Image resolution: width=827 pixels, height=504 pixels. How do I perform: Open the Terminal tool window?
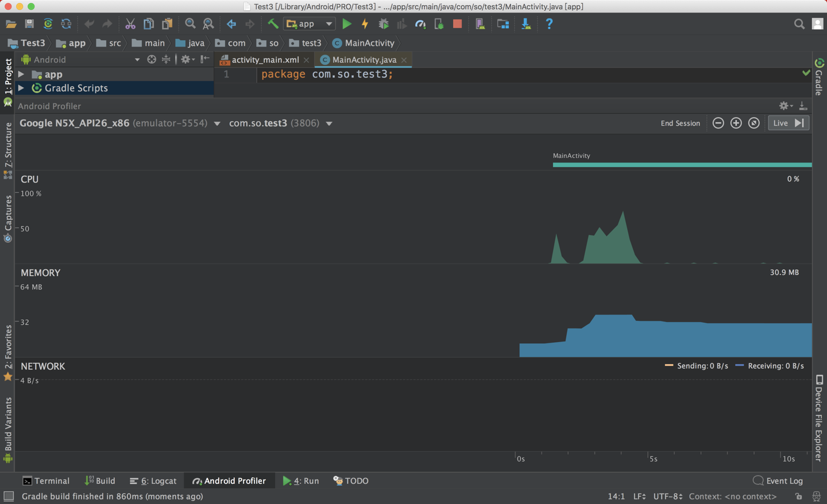click(46, 481)
